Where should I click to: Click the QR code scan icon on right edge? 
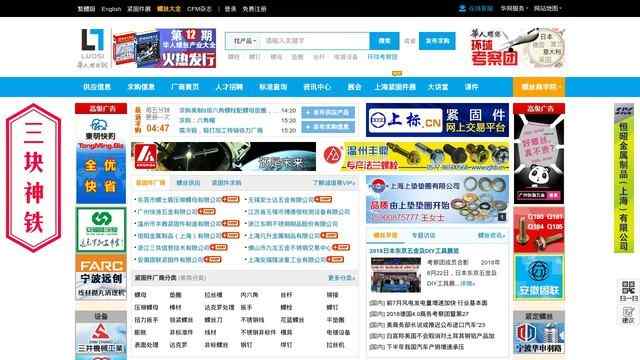pos(628,287)
